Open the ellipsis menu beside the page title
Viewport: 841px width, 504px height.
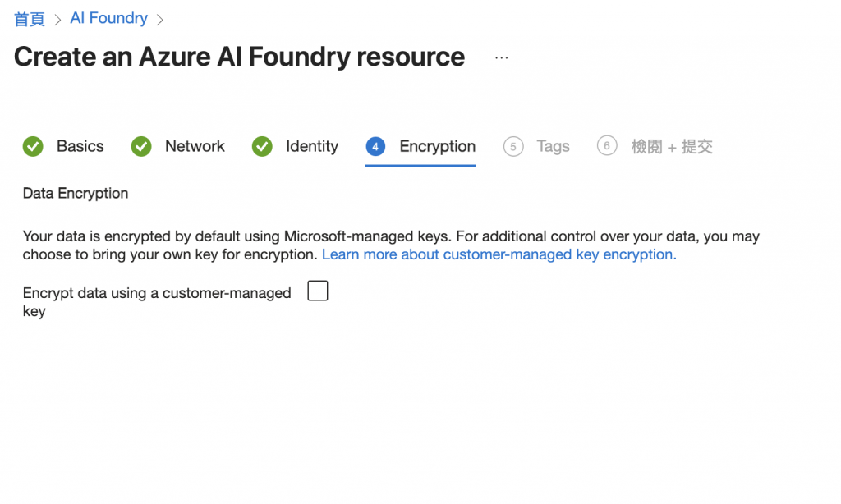click(502, 57)
